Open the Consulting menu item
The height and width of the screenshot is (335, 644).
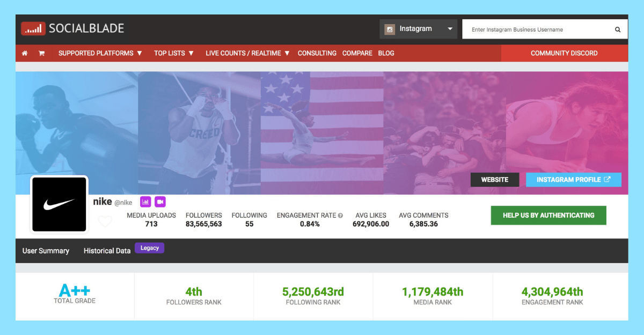(317, 53)
